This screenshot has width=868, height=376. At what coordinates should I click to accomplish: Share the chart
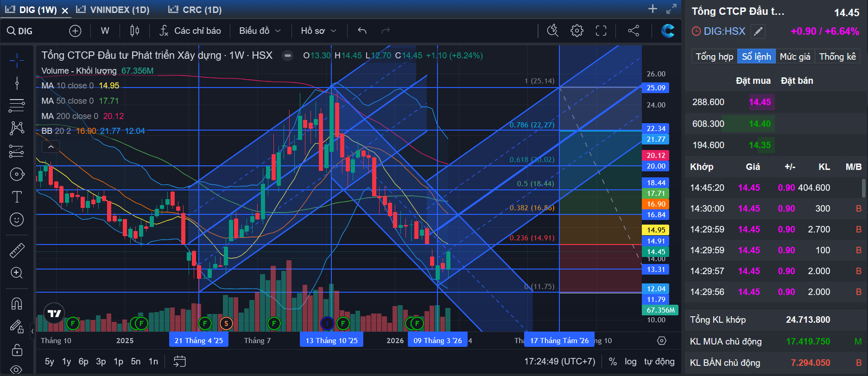634,31
